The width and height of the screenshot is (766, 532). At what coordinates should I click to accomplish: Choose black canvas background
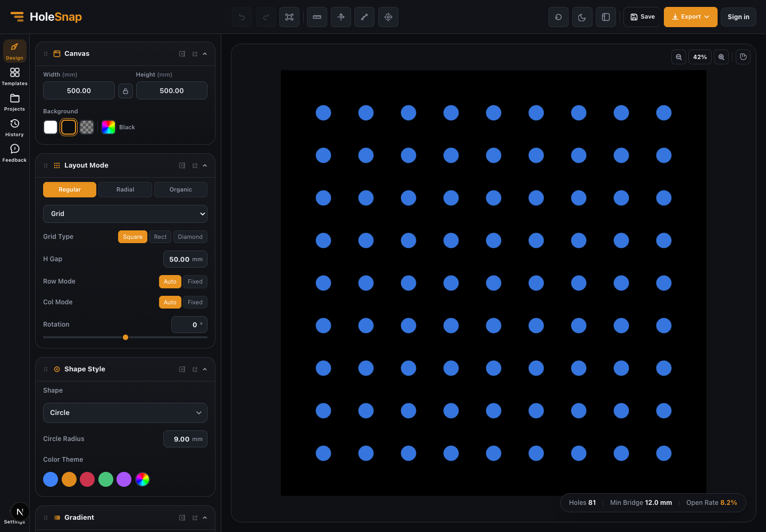pos(69,127)
